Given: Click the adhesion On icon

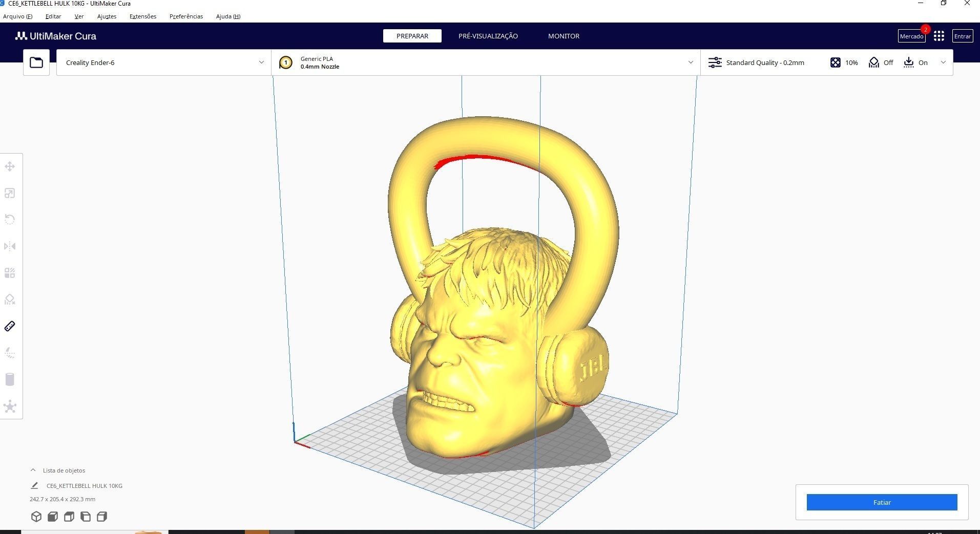Looking at the screenshot, I should click(909, 62).
